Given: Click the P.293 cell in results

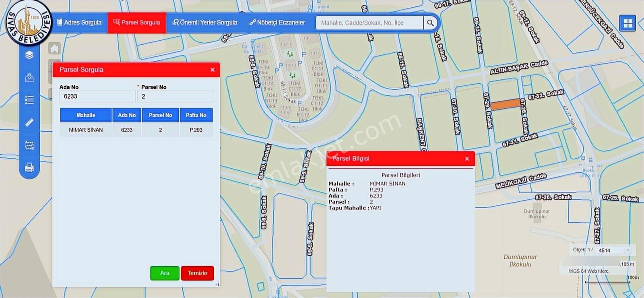Looking at the screenshot, I should tap(196, 130).
